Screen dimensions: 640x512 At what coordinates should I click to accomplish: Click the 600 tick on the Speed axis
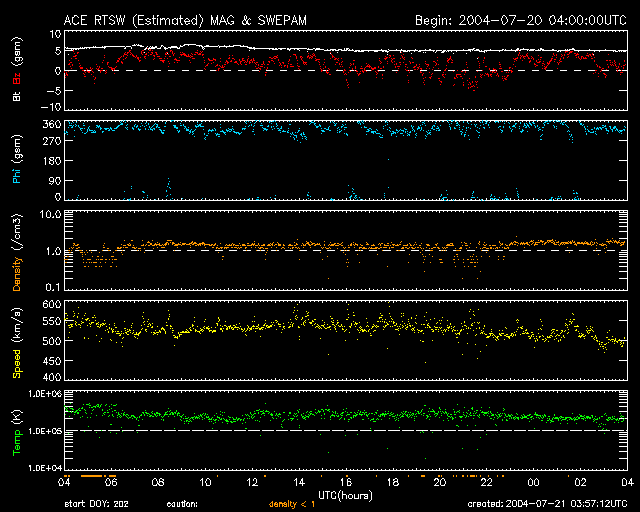click(x=50, y=304)
